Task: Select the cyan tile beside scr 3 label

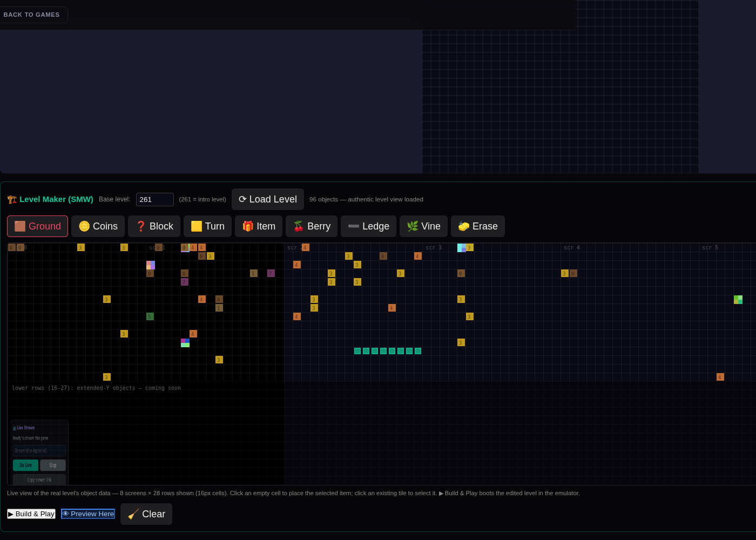Action: [x=462, y=248]
